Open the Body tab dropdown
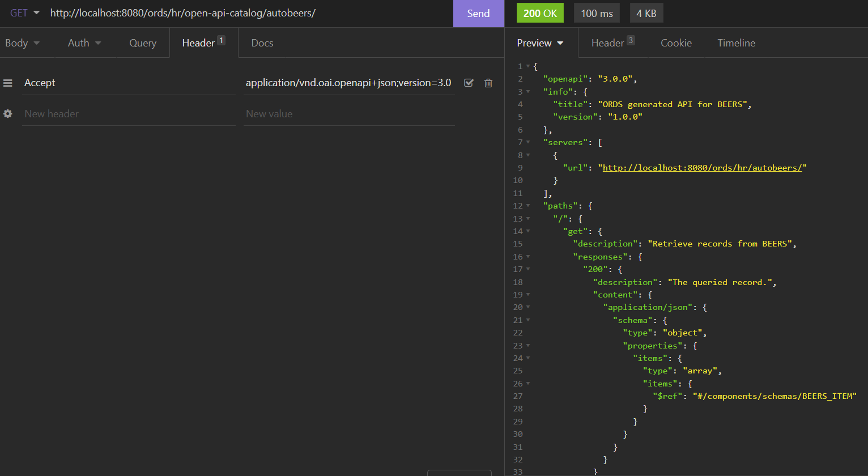 [22, 43]
